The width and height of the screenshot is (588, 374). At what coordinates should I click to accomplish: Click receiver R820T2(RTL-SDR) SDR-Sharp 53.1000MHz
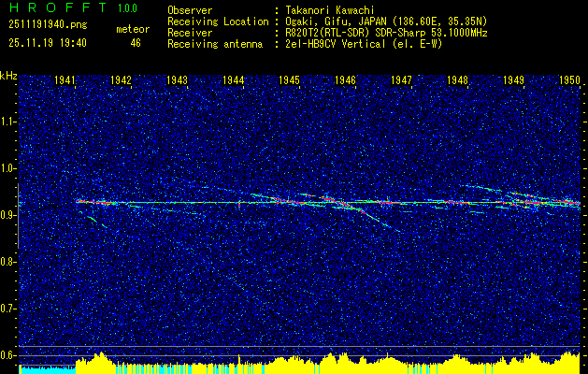pos(386,33)
